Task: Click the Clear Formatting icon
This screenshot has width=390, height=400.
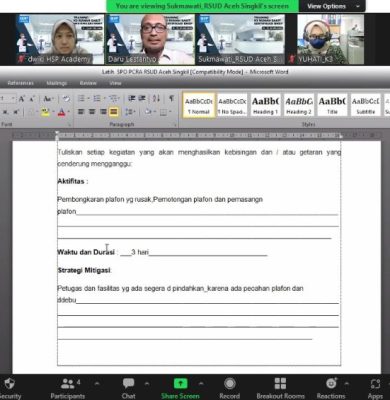Action: coord(66,99)
